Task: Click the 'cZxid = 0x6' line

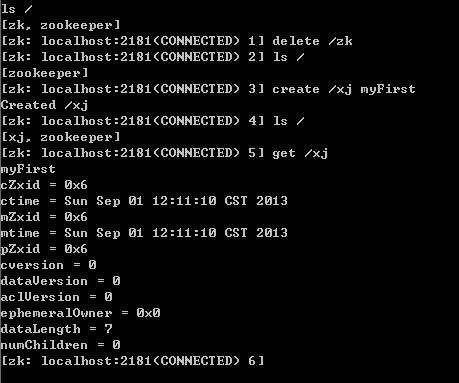Action: click(x=44, y=185)
